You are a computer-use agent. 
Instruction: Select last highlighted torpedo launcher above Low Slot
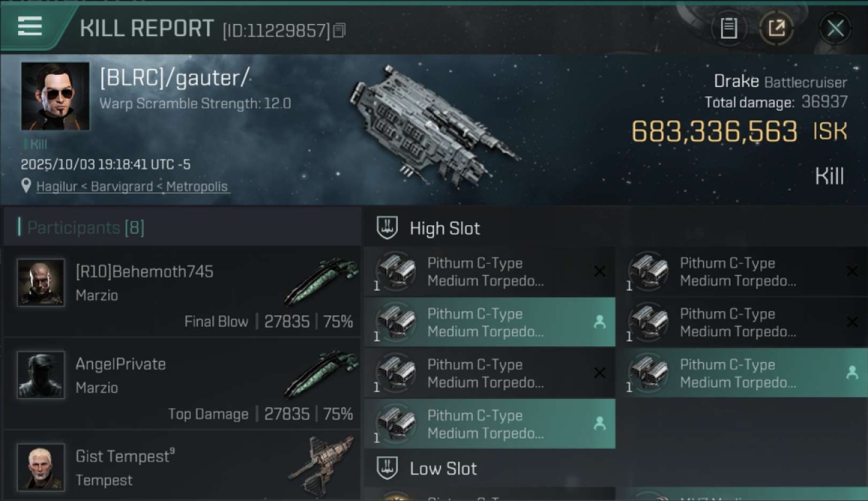click(489, 424)
